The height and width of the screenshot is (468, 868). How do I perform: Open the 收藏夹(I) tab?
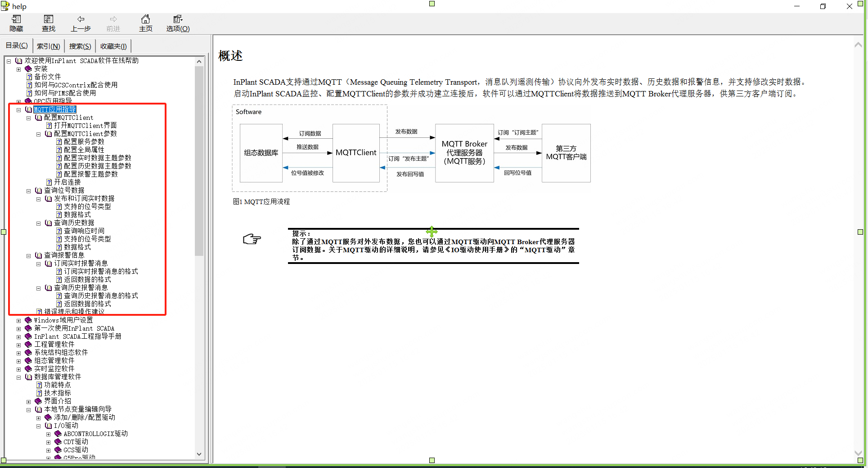point(113,46)
